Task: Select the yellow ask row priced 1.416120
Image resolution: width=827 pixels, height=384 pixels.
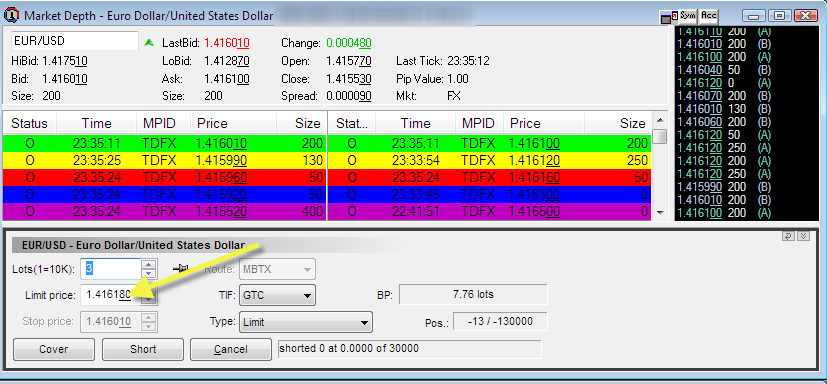Action: pyautogui.click(x=490, y=160)
